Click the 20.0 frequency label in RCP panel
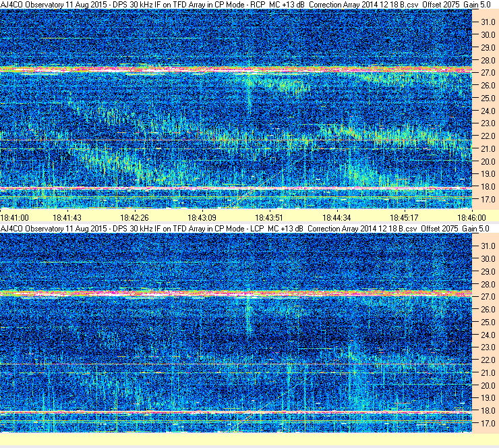The height and width of the screenshot is (448, 499). click(x=488, y=161)
